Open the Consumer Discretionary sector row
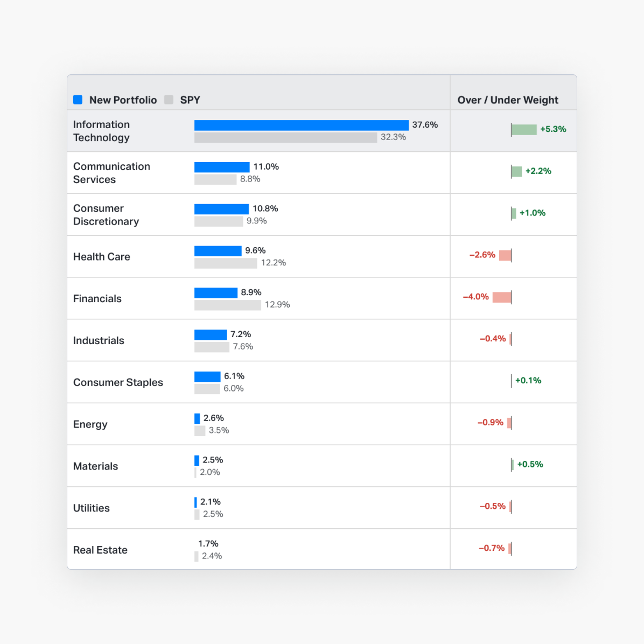644x644 pixels. click(x=106, y=215)
